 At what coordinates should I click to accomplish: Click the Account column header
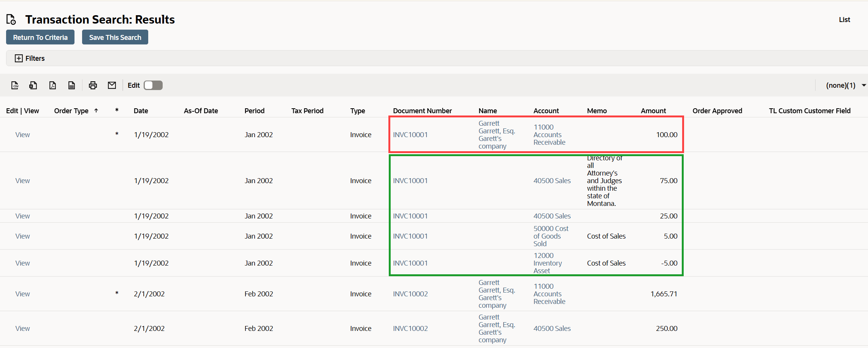tap(546, 111)
